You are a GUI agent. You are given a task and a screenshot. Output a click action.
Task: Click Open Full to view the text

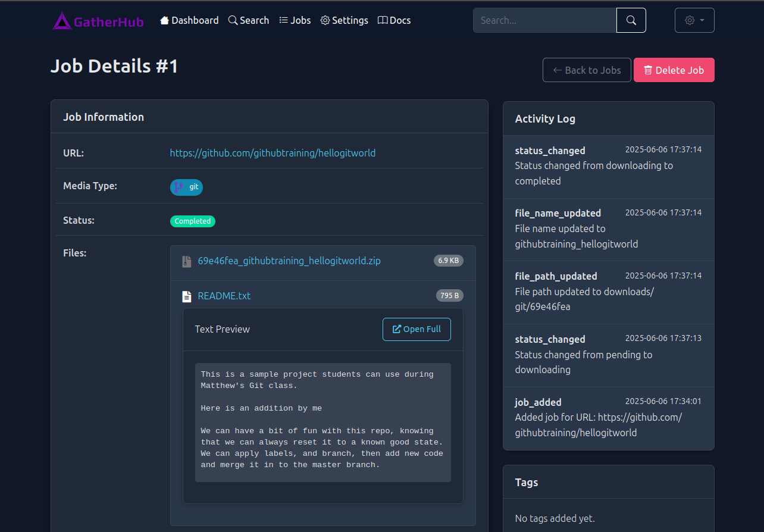point(417,329)
